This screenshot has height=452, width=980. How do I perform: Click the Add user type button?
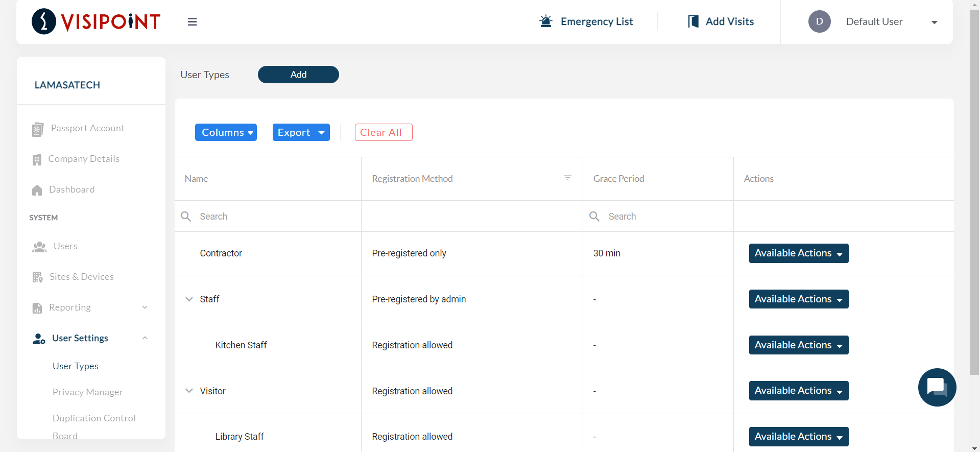pyautogui.click(x=298, y=75)
